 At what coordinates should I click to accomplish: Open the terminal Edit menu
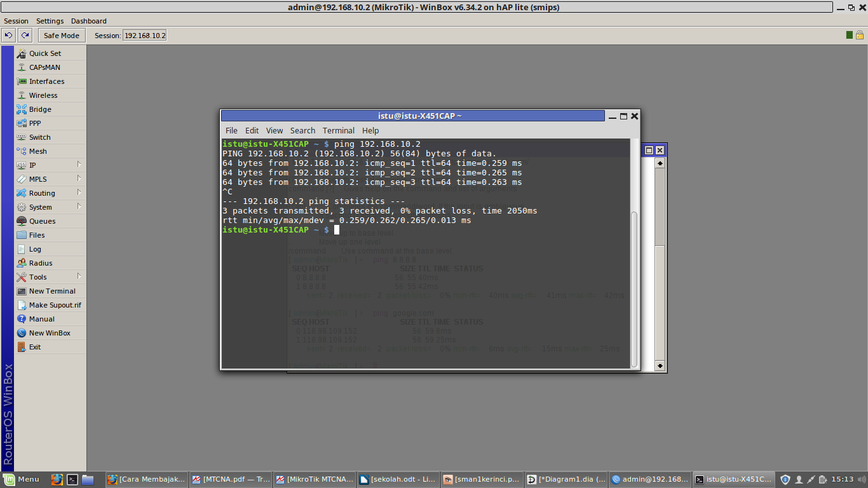click(x=252, y=130)
